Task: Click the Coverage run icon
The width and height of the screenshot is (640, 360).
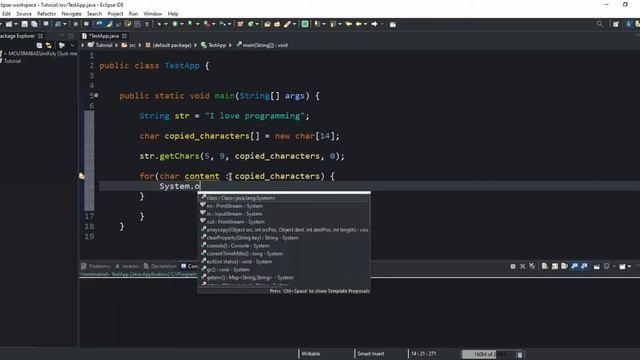Action: click(190, 24)
